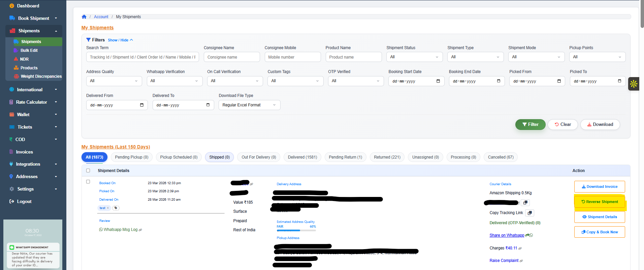Click the Bulk Edit sidebar icon
Image resolution: width=644 pixels, height=270 pixels.
click(15, 50)
